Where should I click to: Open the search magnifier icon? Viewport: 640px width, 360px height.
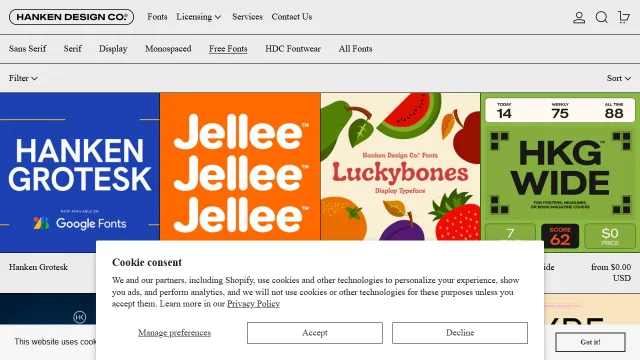[601, 17]
